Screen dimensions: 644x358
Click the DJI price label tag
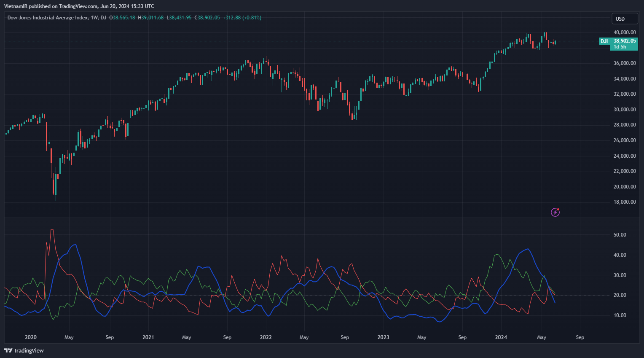[604, 41]
